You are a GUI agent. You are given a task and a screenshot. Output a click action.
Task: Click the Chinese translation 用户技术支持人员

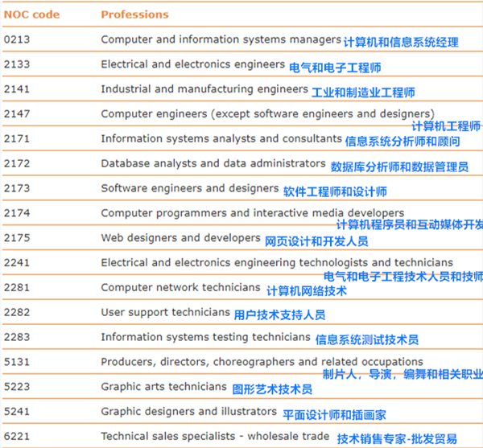tap(279, 314)
